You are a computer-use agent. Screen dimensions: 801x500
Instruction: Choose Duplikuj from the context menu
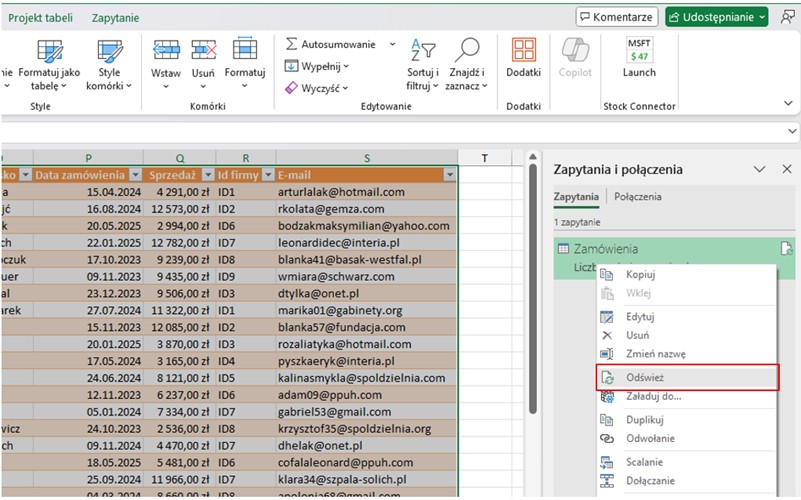pos(688,420)
